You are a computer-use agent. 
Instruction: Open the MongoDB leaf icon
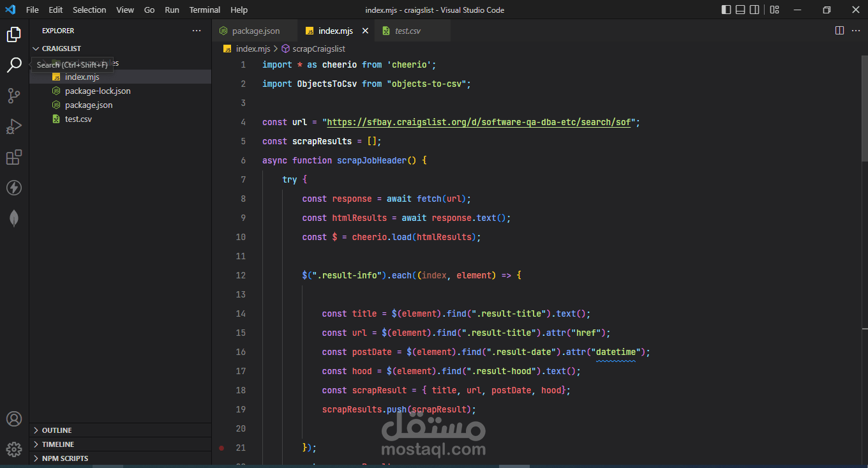[14, 218]
